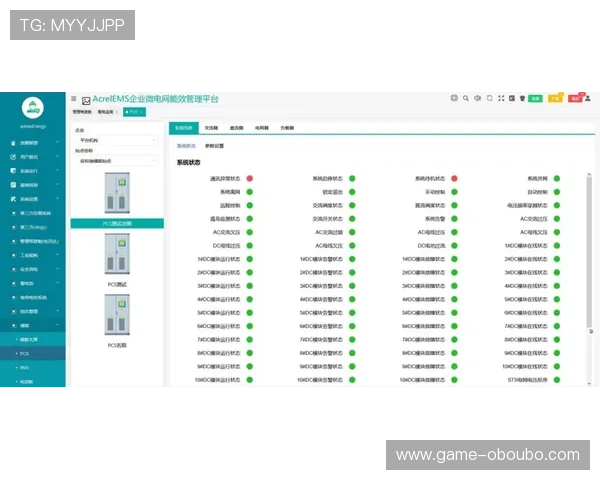Viewport: 600px width, 480px height.
Task: Select the PCS测试 device thumbnail
Action: (118, 260)
